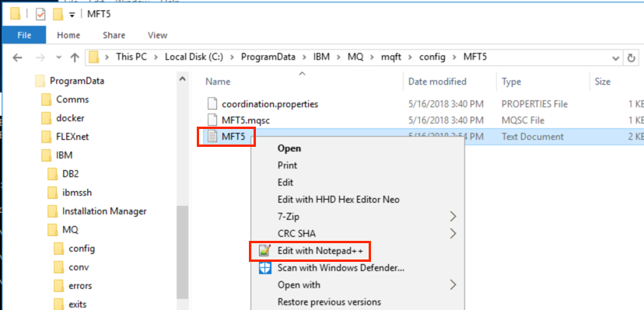Select docker folder in navigation tree
This screenshot has width=644, height=310.
pos(70,118)
